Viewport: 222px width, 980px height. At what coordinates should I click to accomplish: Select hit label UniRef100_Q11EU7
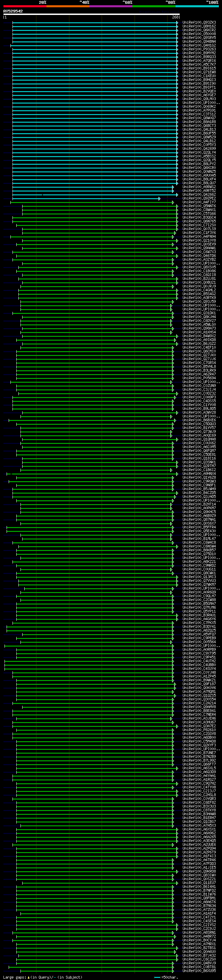click(x=199, y=883)
